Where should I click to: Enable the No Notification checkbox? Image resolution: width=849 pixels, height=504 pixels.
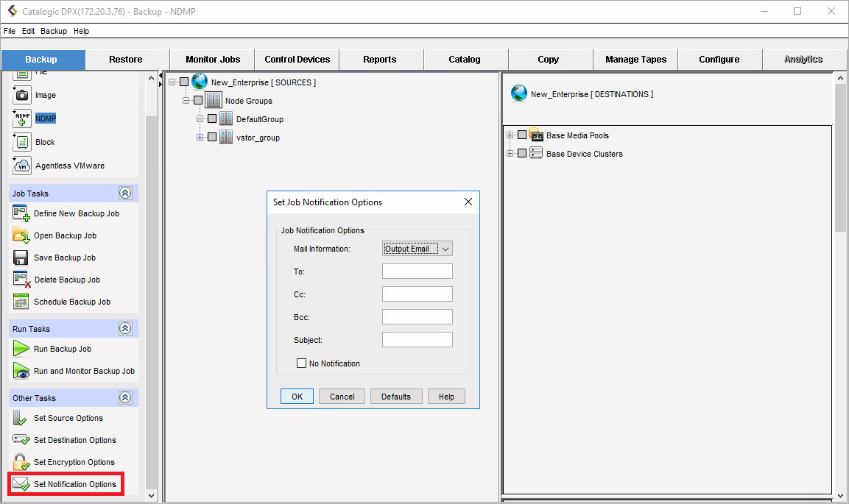(x=301, y=363)
